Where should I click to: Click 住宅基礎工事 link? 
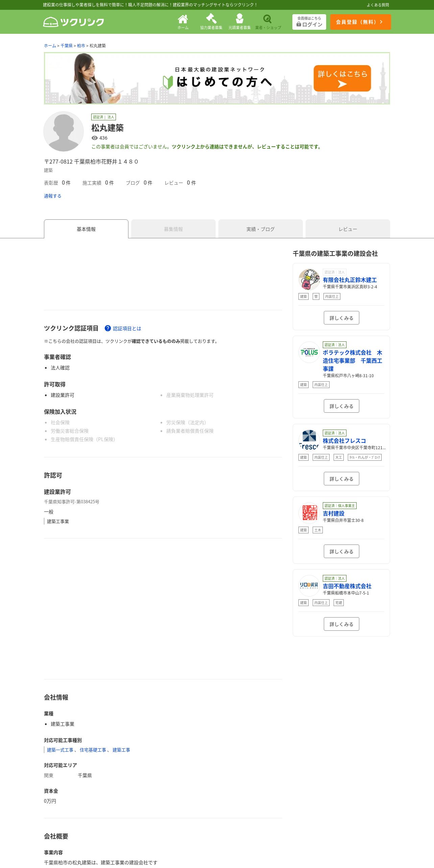[93, 750]
